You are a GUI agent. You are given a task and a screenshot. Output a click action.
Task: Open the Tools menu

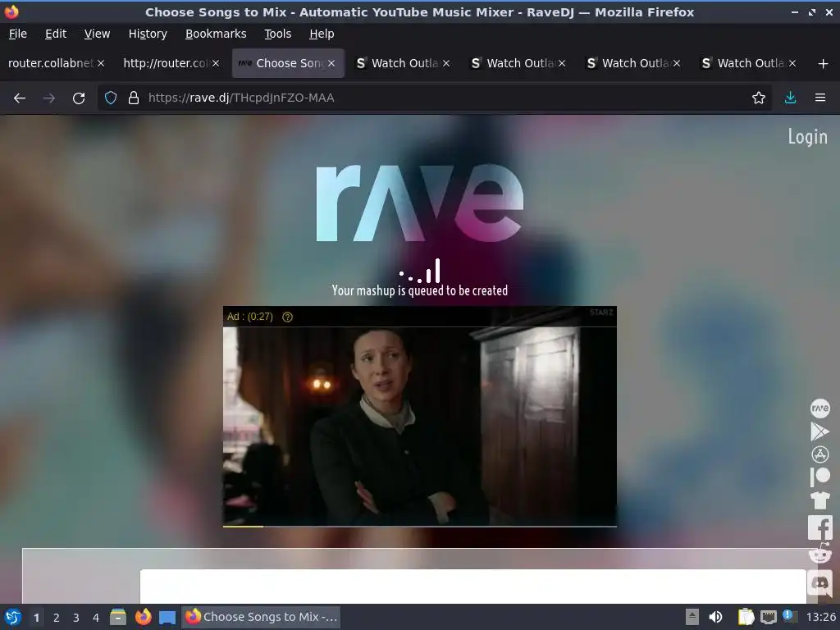pos(277,34)
